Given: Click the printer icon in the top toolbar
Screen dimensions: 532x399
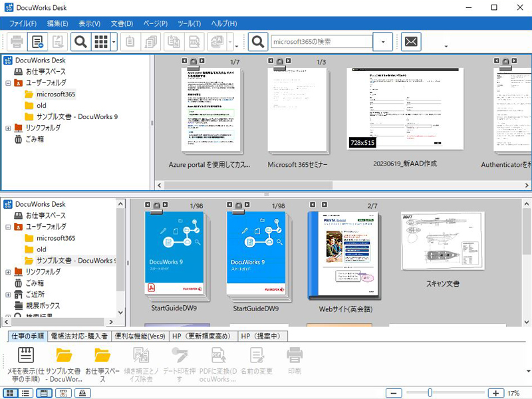Looking at the screenshot, I should 17,42.
